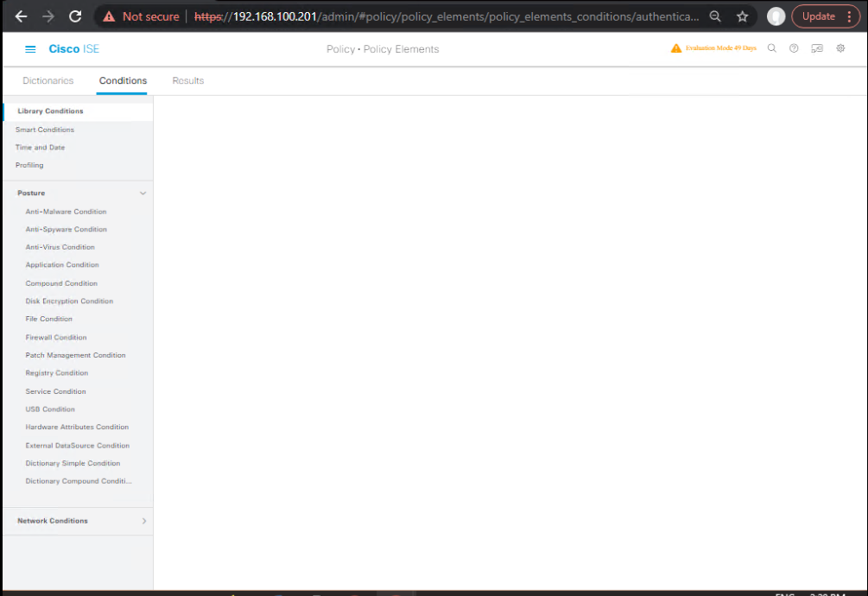Screen dimensions: 868x596
Task: Switch to the Results tab
Action: click(188, 81)
